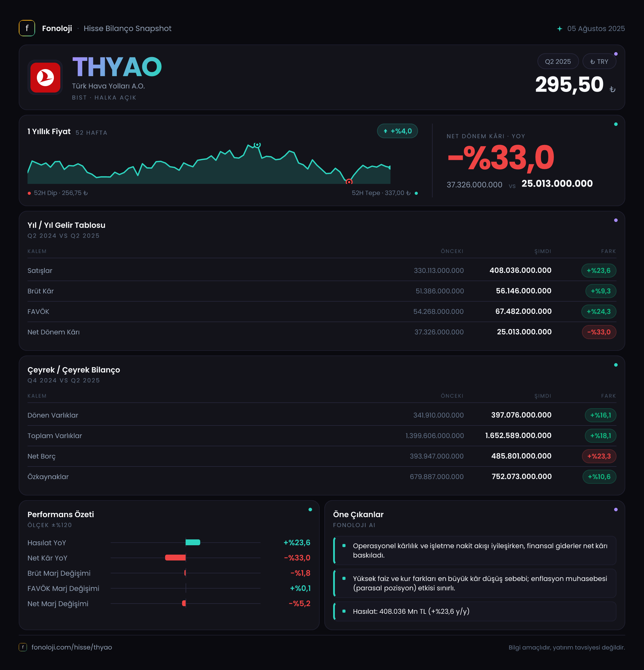Click the 'Çeyrek / Çeyrek Bilanço' heading
The image size is (644, 670).
click(74, 370)
